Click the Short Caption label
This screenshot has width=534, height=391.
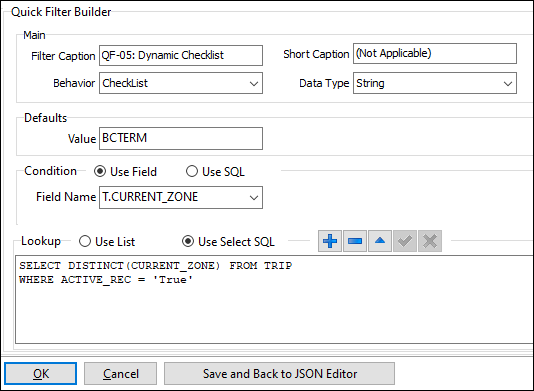coord(316,54)
